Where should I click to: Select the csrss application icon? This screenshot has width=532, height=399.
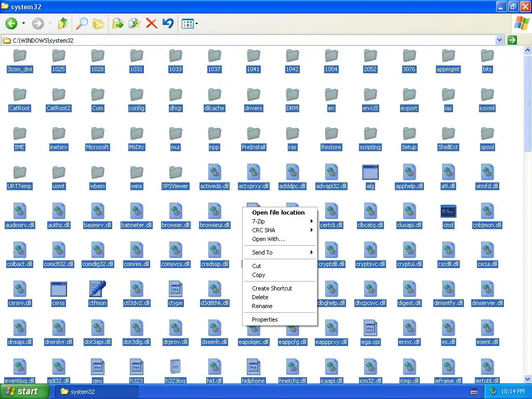[x=58, y=289]
